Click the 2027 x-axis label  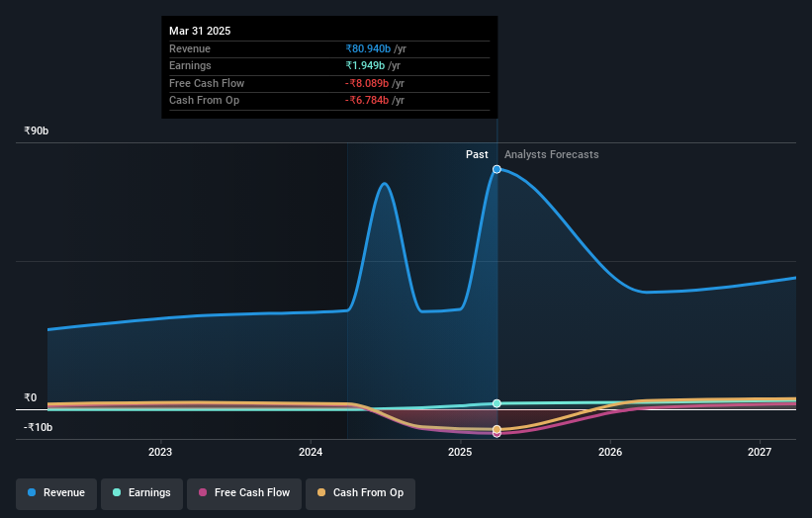coord(760,452)
